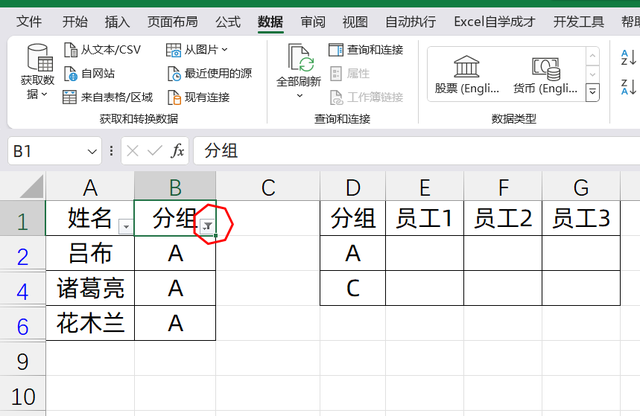Viewport: 640px width, 416px height.
Task: Select the 股票 (English) data type
Action: point(467,74)
